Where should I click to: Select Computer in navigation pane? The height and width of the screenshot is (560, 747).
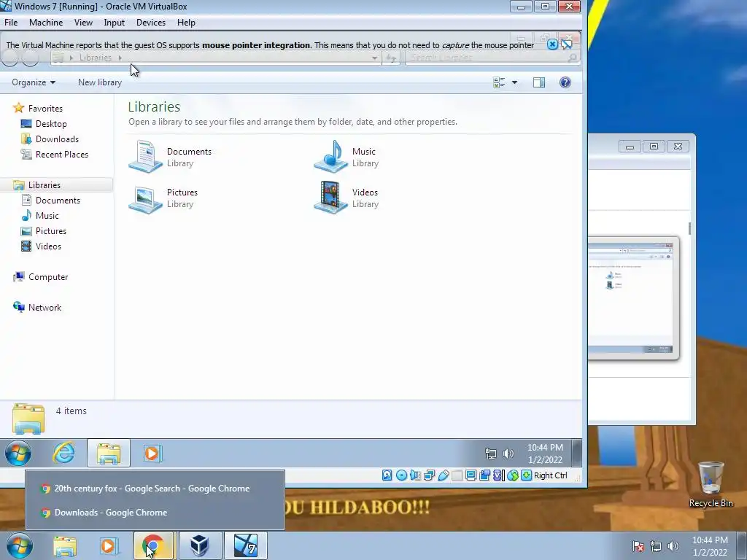pos(41,276)
